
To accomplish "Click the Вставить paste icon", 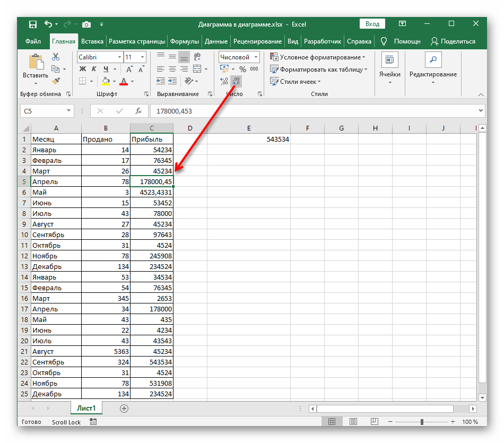I will pos(36,62).
